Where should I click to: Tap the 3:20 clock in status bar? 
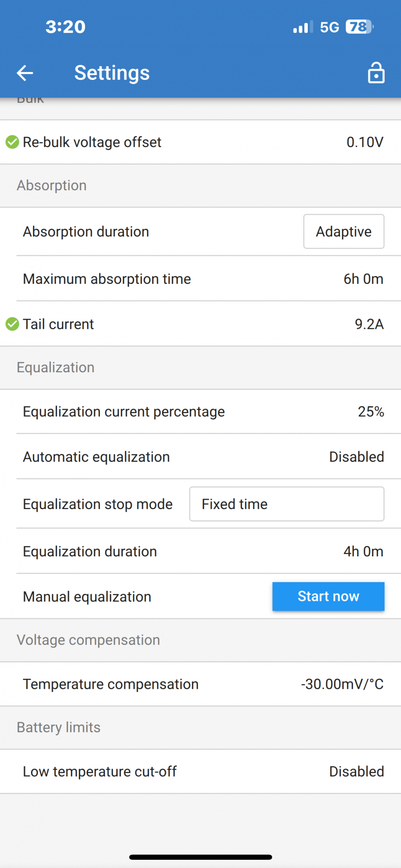[65, 27]
